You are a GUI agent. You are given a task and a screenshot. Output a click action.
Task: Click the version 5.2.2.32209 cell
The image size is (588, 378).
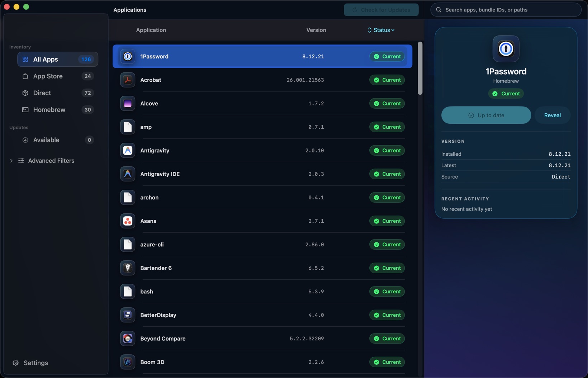pos(307,339)
